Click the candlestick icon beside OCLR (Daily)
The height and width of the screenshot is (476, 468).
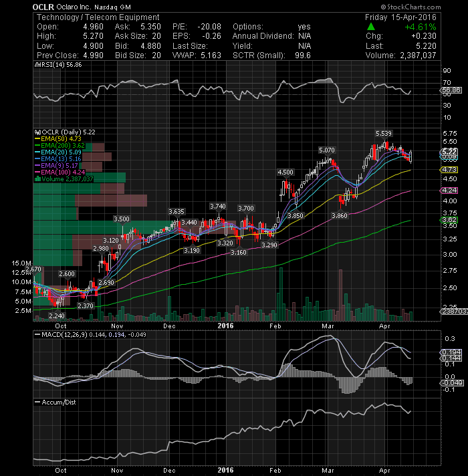coord(38,132)
